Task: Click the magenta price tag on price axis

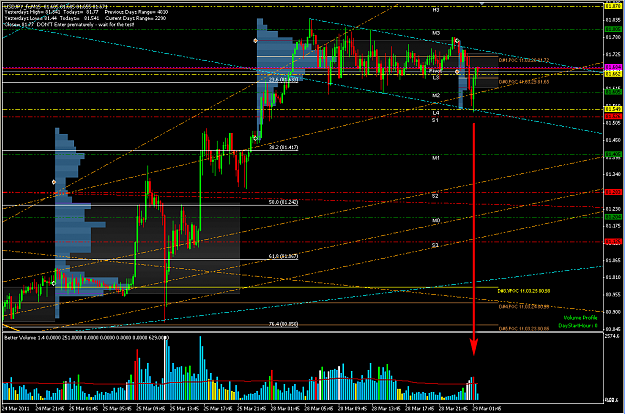Action: pyautogui.click(x=613, y=67)
